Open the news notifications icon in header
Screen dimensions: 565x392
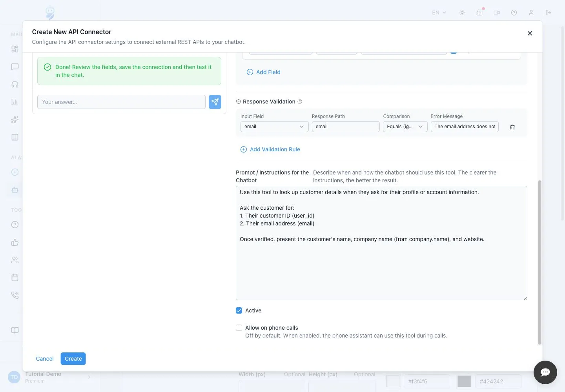point(479,13)
